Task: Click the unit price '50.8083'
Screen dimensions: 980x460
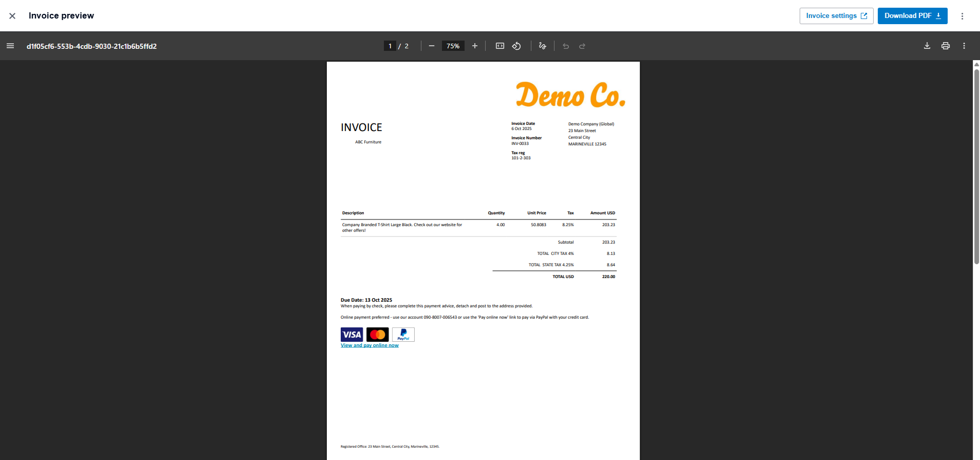Action: point(539,225)
